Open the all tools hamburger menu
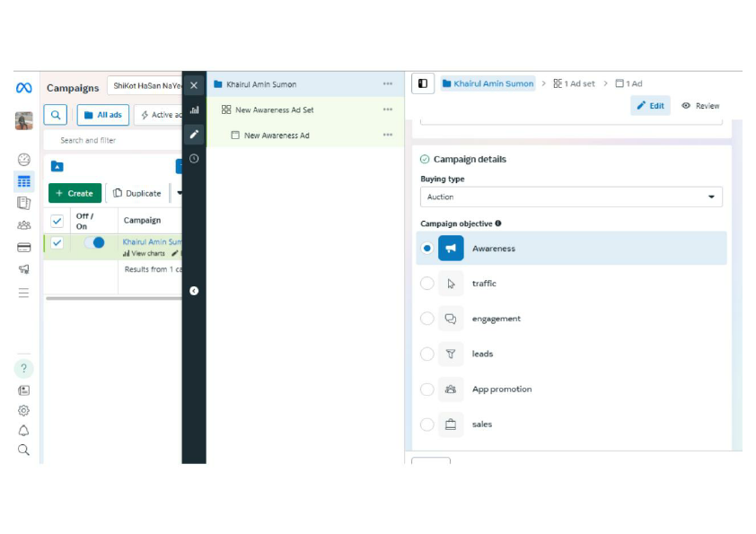Viewport: 756px width, 534px height. pyautogui.click(x=23, y=293)
